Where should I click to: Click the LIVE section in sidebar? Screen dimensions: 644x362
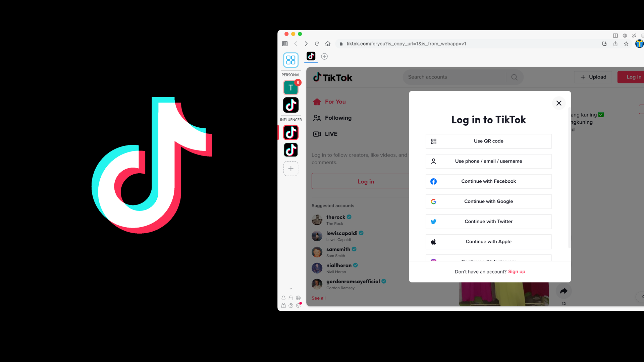[x=331, y=133]
